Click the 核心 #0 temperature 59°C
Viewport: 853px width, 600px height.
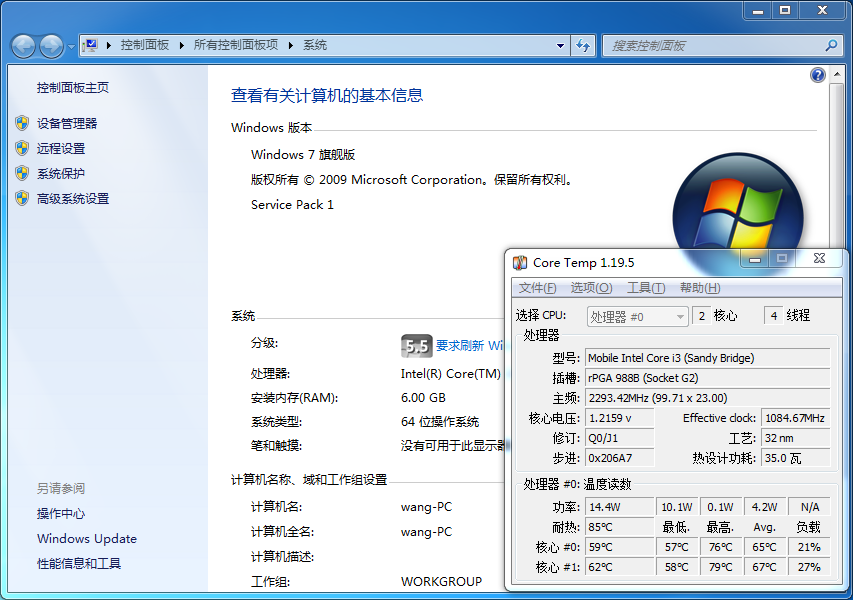(x=620, y=547)
